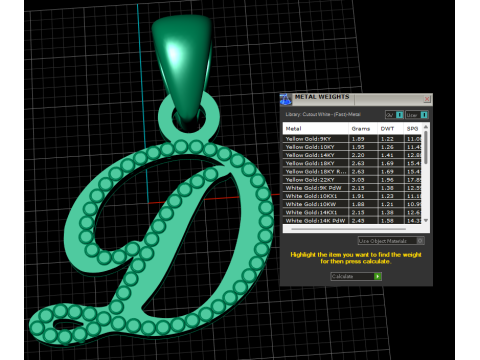Screen dimensions: 480x360
Task: Toggle the User library switch
Action: 417,115
